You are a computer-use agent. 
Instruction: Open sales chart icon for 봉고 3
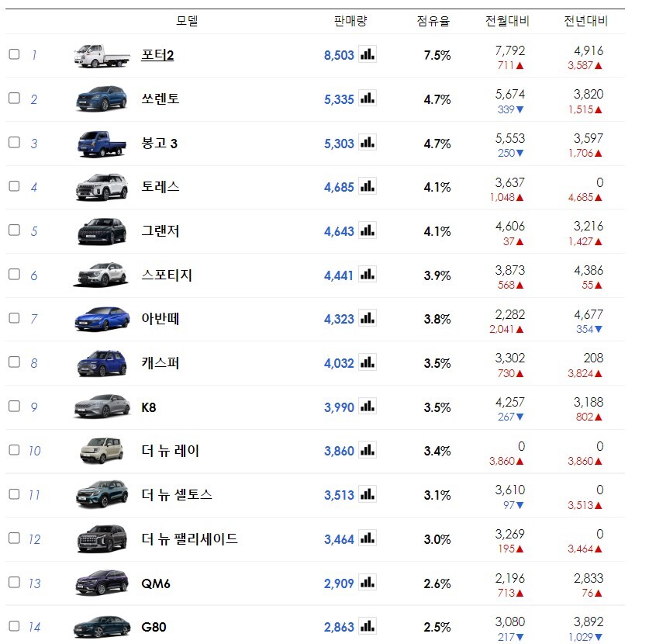(367, 143)
